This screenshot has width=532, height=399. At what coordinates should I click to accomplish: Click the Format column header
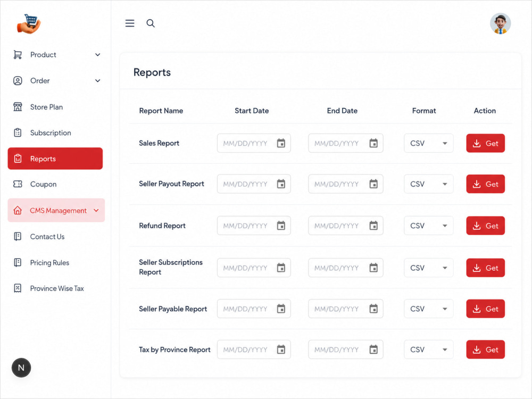tap(424, 111)
